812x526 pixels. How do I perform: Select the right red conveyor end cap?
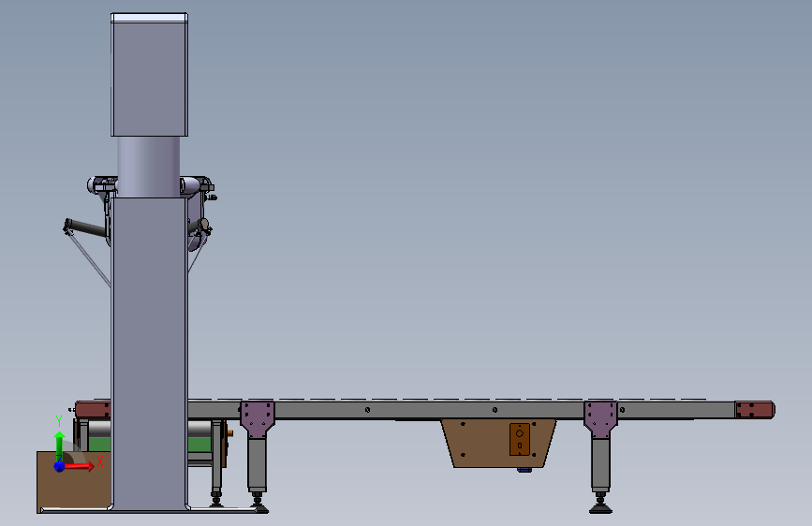point(755,410)
